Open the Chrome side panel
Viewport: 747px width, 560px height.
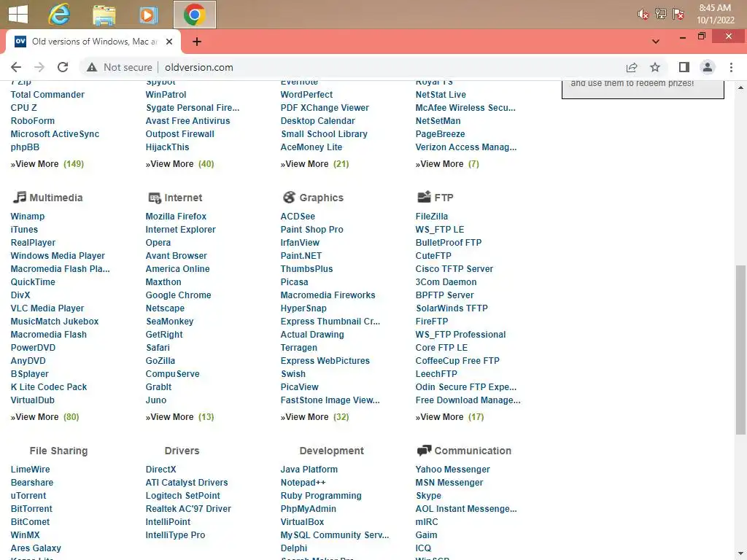pyautogui.click(x=684, y=67)
